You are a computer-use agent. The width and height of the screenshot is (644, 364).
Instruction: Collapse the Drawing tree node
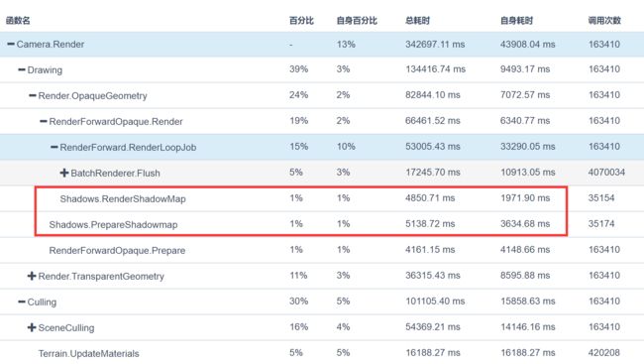click(x=22, y=69)
